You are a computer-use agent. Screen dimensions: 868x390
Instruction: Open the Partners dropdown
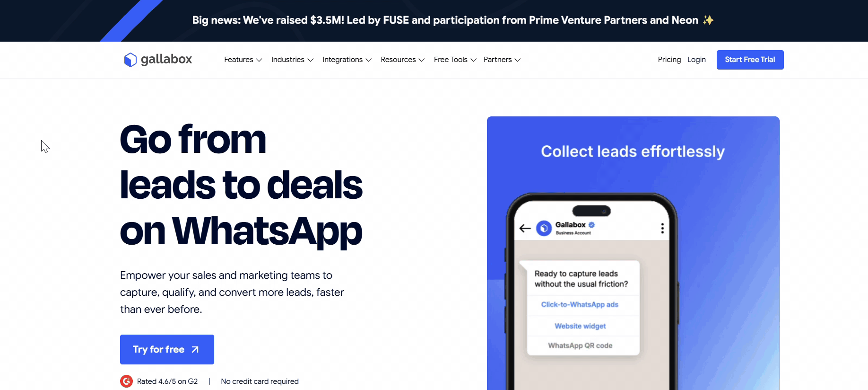502,60
